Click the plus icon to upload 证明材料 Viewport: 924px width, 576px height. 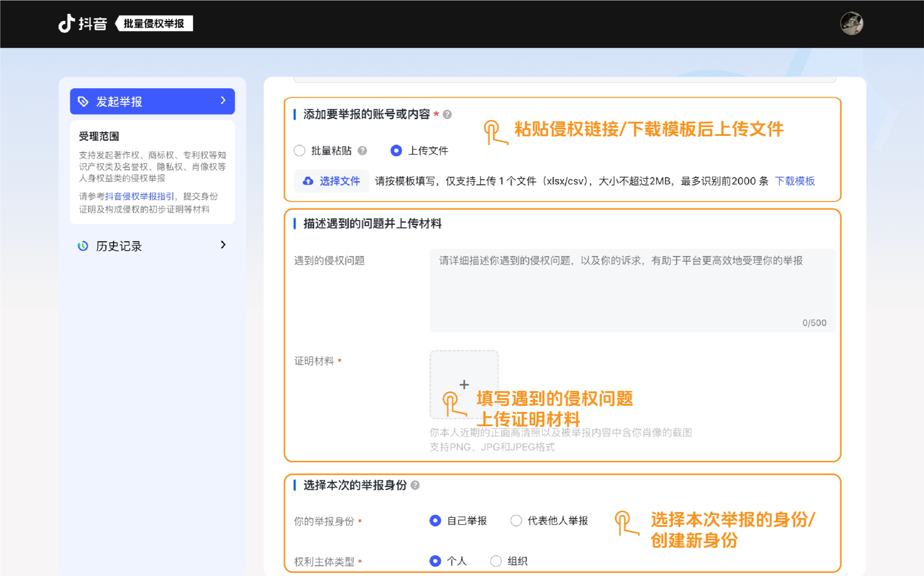[464, 384]
